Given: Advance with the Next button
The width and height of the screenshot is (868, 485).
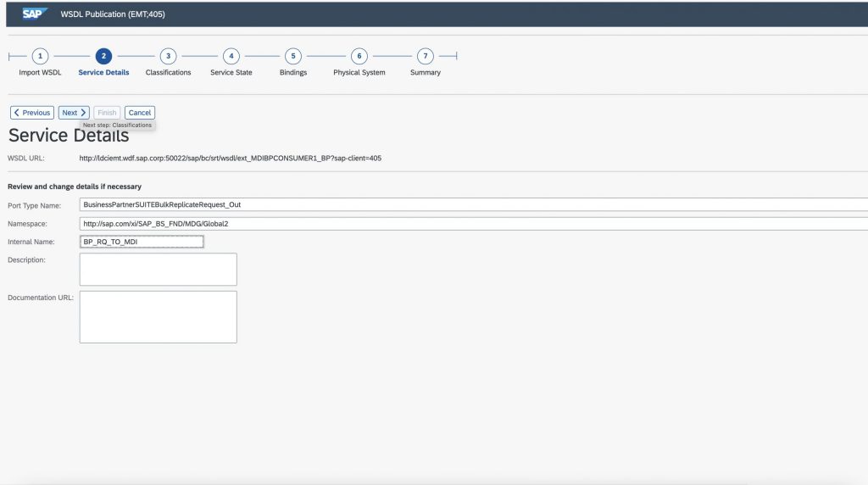Looking at the screenshot, I should click(74, 113).
